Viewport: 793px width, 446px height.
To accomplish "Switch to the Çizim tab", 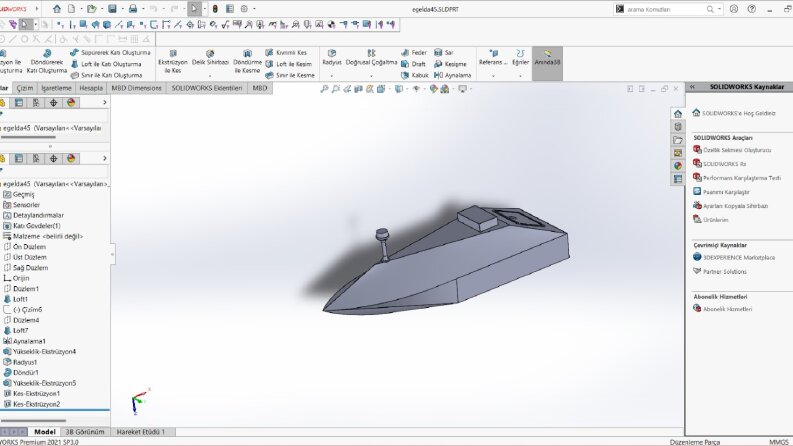I will [x=25, y=88].
